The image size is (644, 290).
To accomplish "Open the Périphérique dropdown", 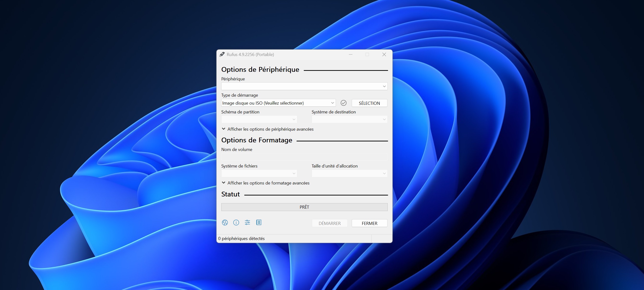I will (x=304, y=86).
